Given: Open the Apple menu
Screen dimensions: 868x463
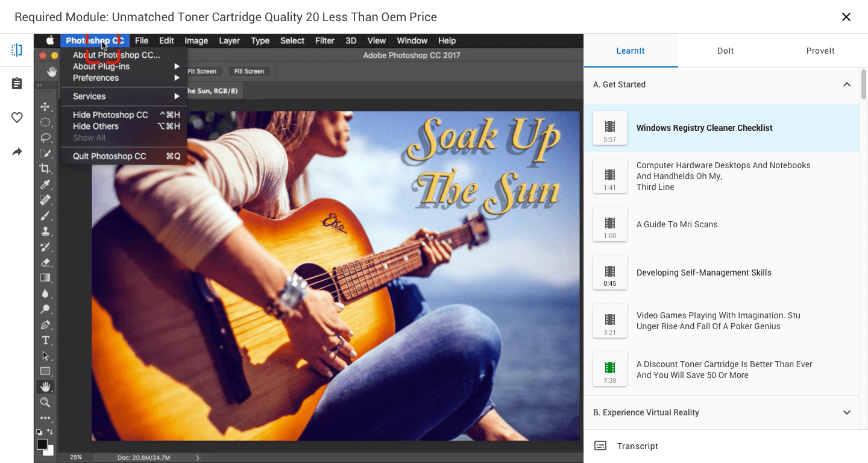Looking at the screenshot, I should (50, 40).
